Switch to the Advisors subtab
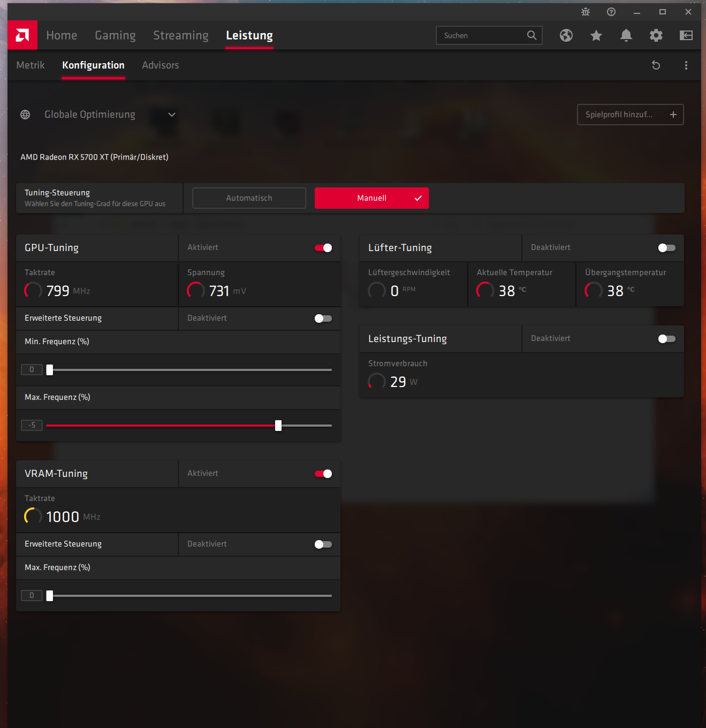Viewport: 706px width, 728px height. pyautogui.click(x=161, y=65)
